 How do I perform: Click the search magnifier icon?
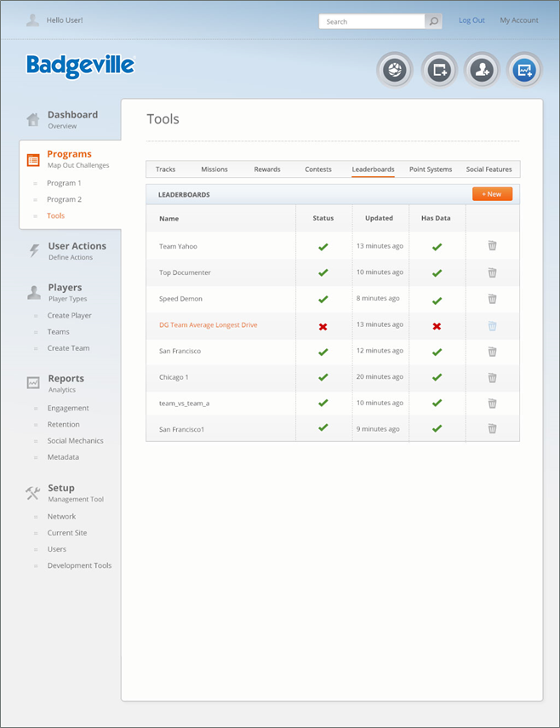(433, 21)
